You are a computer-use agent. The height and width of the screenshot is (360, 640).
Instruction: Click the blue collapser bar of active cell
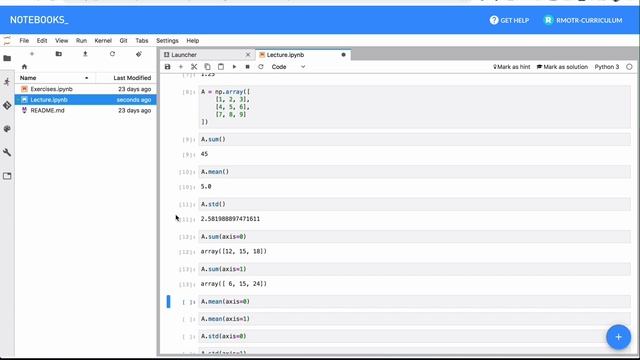pyautogui.click(x=168, y=301)
